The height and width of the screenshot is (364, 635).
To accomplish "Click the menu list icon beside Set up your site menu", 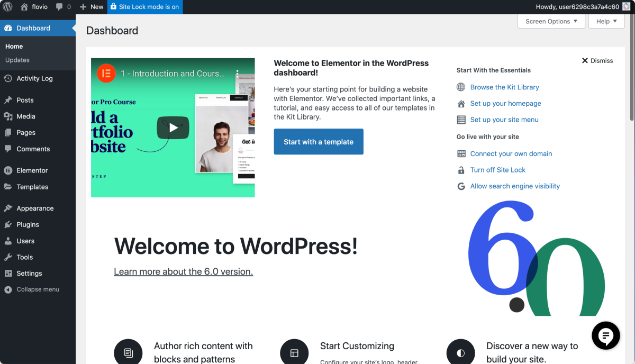I will tap(461, 120).
